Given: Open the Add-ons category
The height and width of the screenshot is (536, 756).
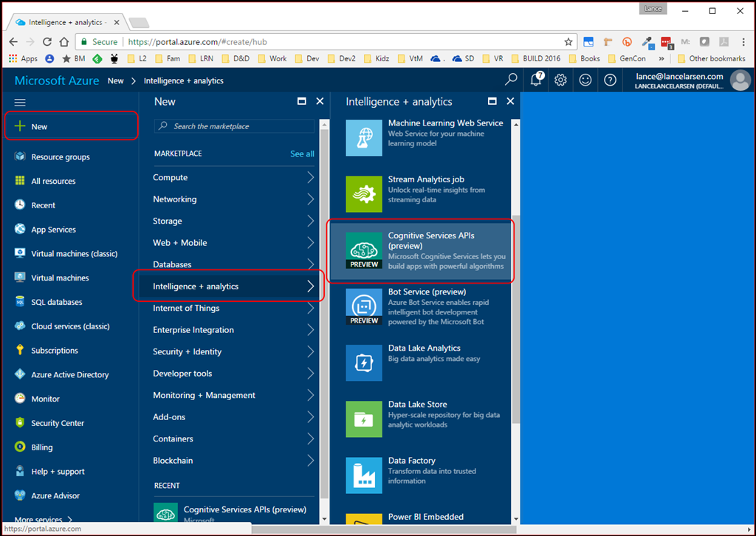Looking at the screenshot, I should (x=233, y=417).
